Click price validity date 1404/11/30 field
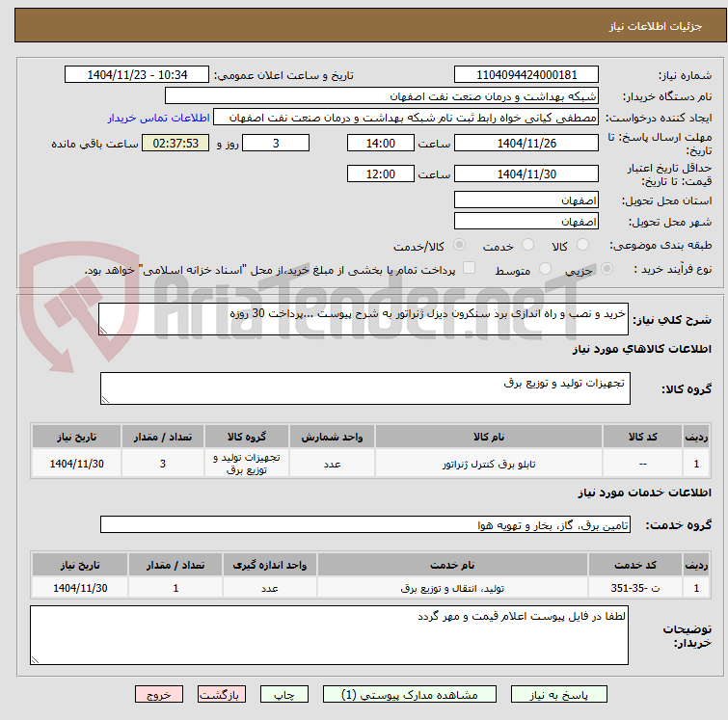 point(526,174)
